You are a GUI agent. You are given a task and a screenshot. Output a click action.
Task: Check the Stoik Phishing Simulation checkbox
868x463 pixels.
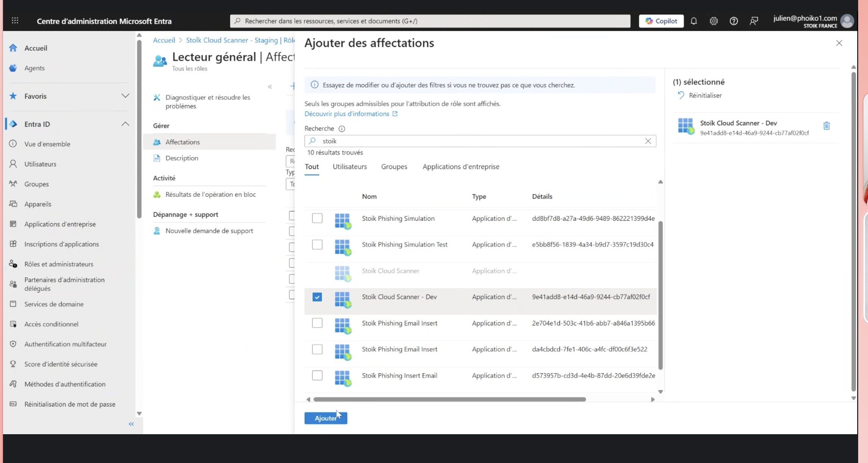pyautogui.click(x=317, y=219)
